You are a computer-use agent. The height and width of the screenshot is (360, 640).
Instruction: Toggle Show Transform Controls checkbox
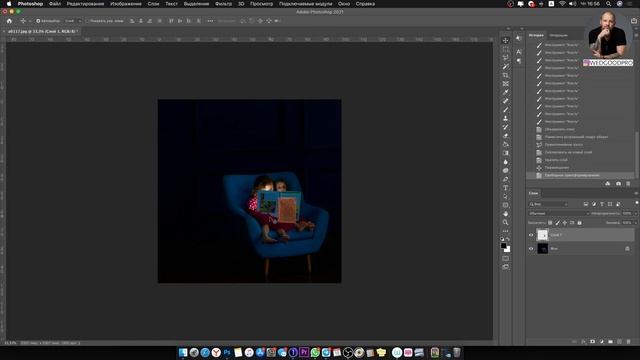(x=87, y=21)
